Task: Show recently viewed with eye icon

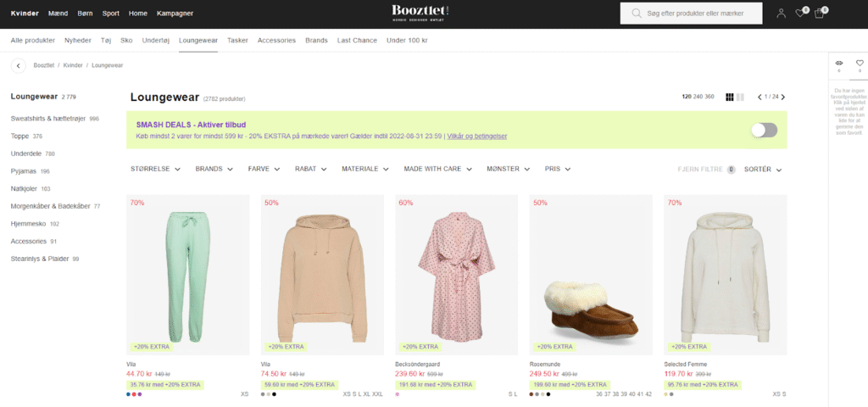Action: (x=838, y=63)
